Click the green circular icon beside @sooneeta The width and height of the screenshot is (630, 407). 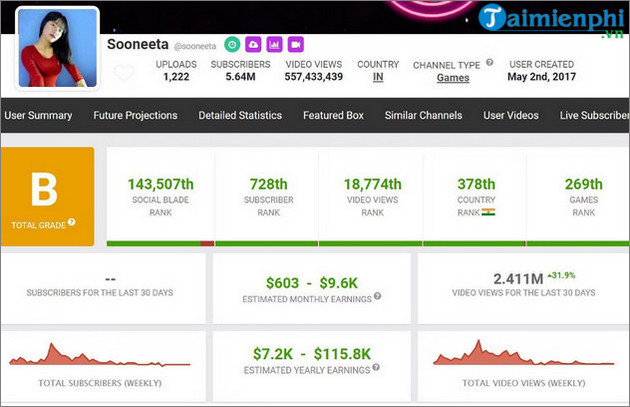[232, 45]
